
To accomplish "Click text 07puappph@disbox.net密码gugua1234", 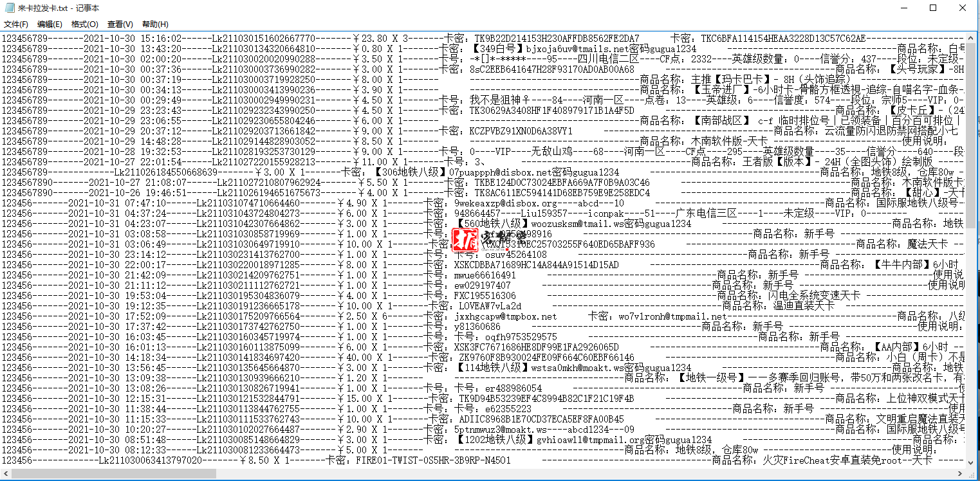I will tap(534, 172).
